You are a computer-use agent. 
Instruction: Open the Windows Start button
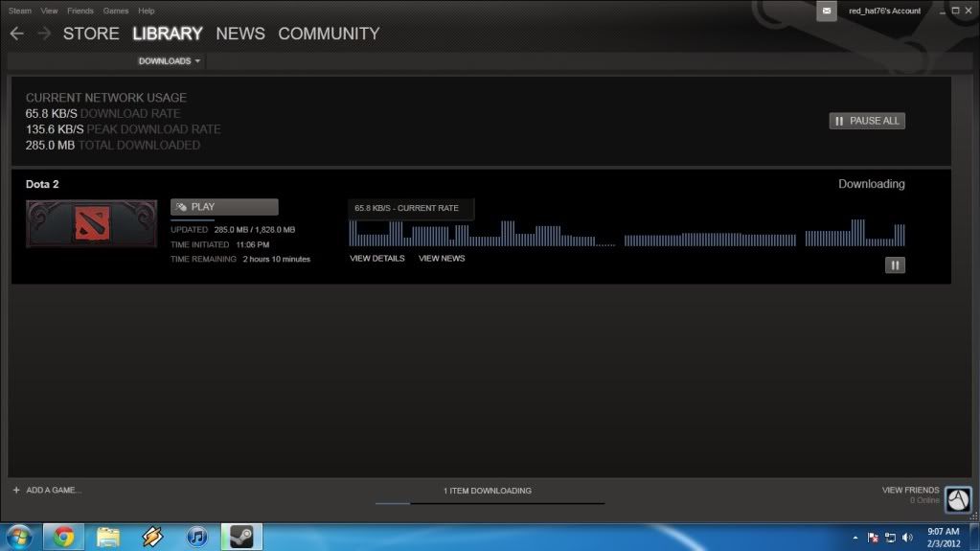pos(19,538)
